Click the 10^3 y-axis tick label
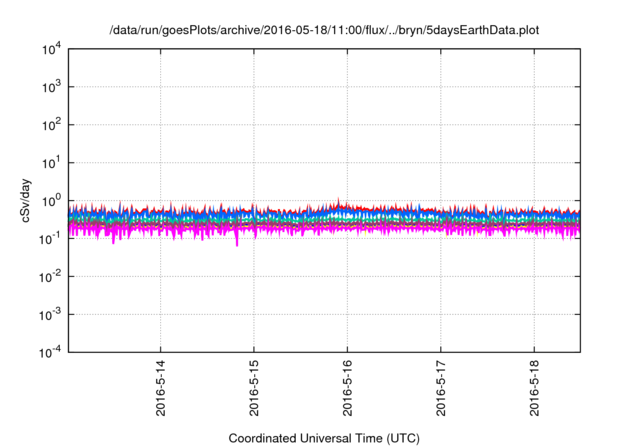 [x=52, y=87]
